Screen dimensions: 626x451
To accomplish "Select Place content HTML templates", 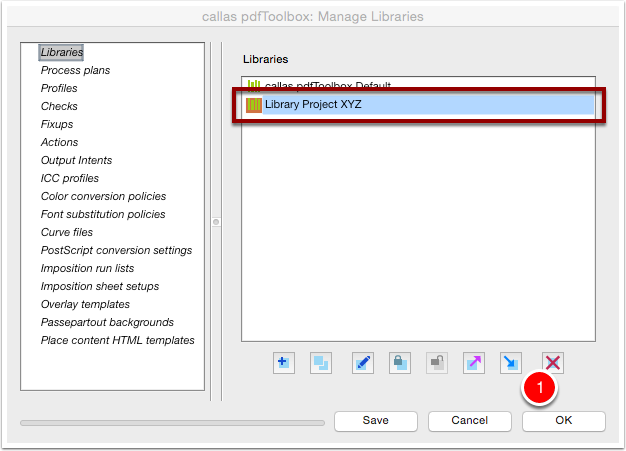I will (117, 340).
